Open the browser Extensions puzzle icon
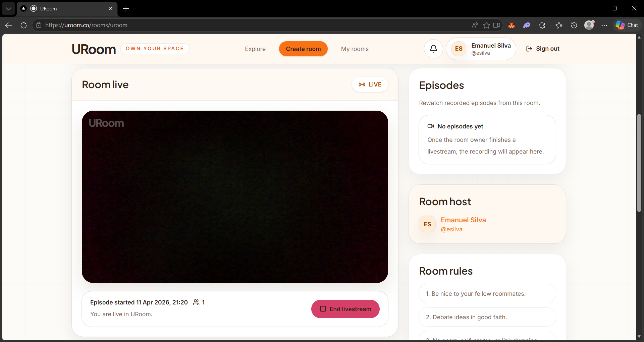The width and height of the screenshot is (644, 342). pos(542,25)
